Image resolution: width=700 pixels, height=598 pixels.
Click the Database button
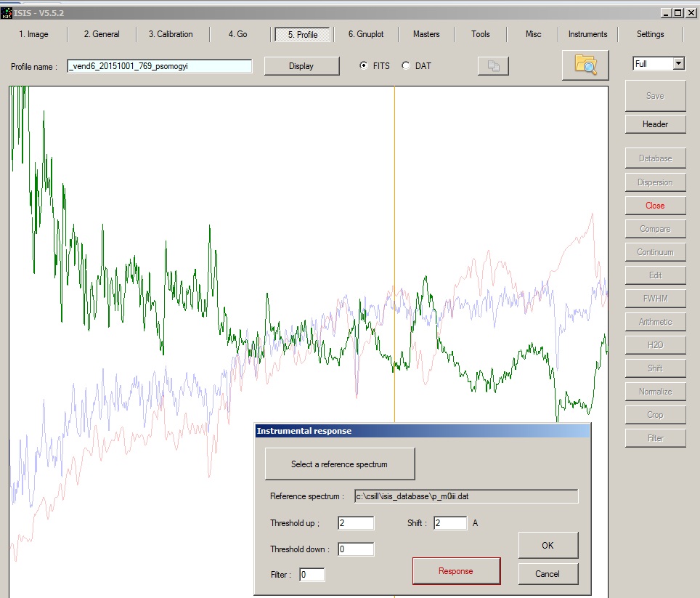coord(656,158)
